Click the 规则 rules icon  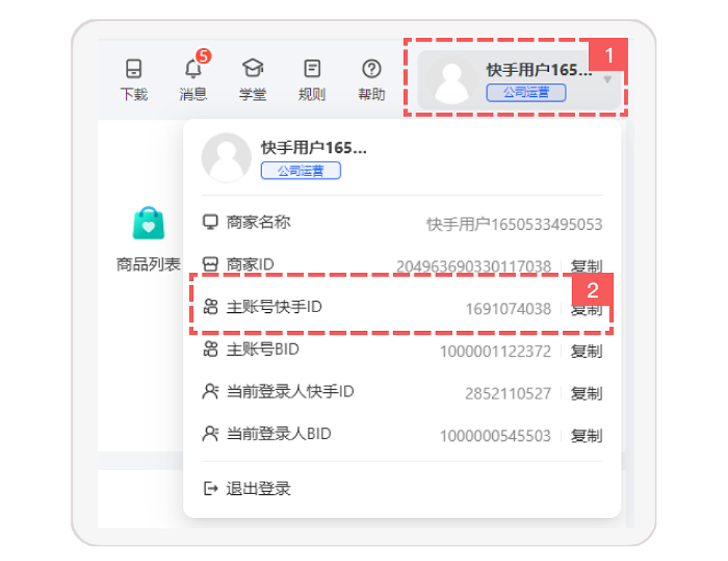(312, 68)
